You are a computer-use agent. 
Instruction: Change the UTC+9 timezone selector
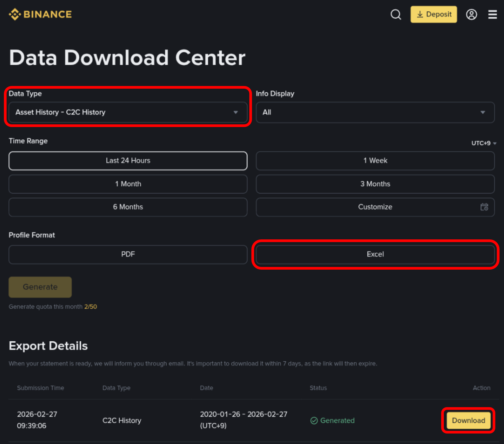click(x=484, y=143)
